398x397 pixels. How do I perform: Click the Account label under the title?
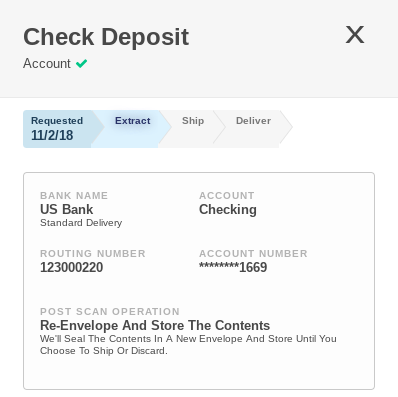pos(47,63)
